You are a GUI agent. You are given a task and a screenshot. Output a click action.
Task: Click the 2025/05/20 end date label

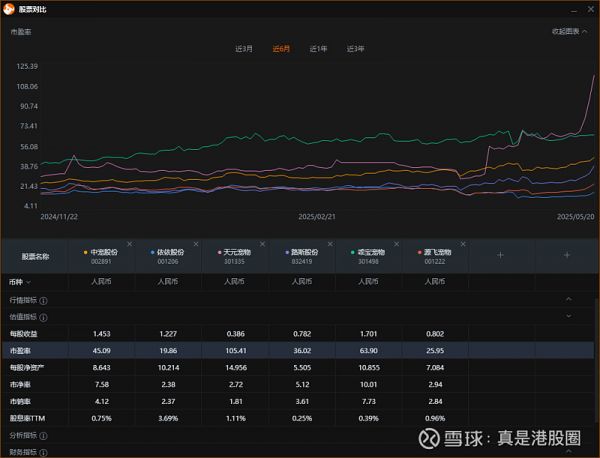(x=576, y=217)
